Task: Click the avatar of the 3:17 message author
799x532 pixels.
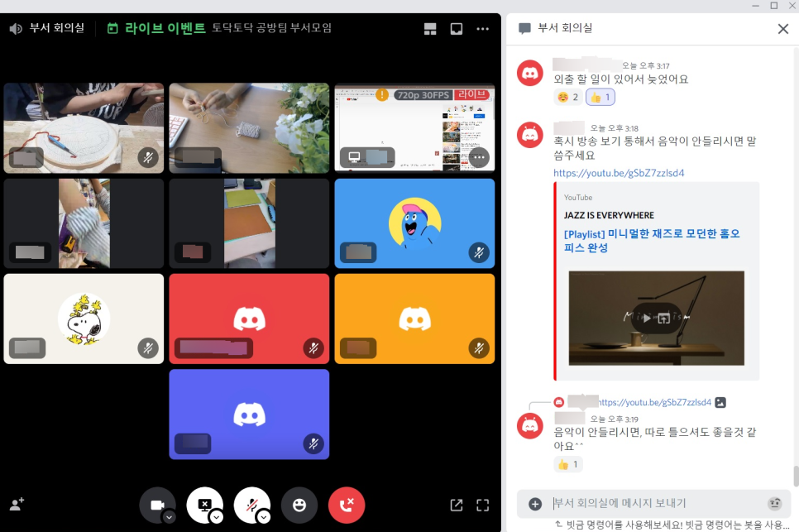Action: click(x=530, y=74)
